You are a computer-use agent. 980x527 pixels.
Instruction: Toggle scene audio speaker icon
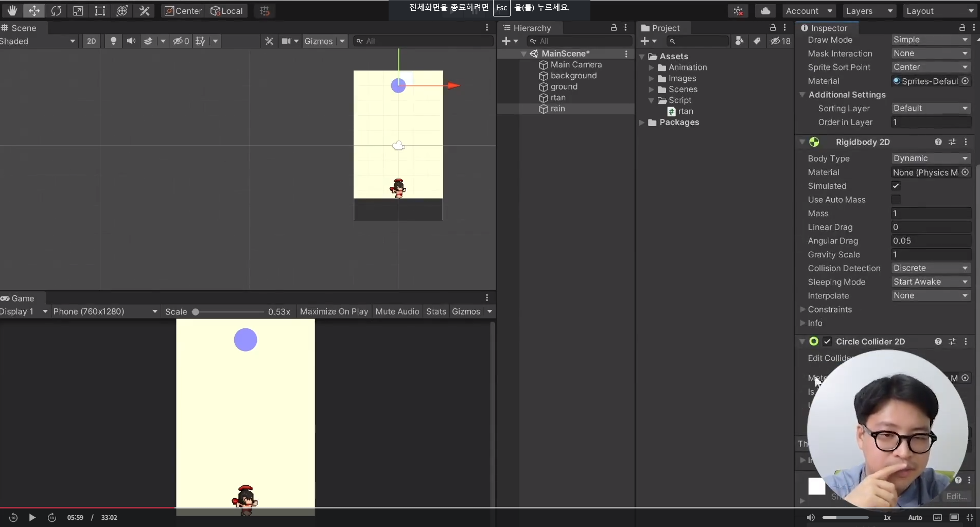(x=131, y=41)
